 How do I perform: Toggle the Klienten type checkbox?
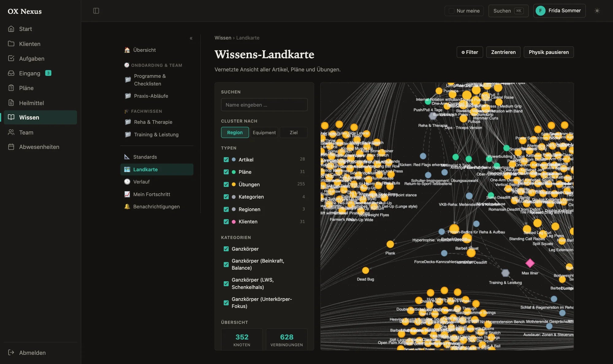tap(226, 222)
